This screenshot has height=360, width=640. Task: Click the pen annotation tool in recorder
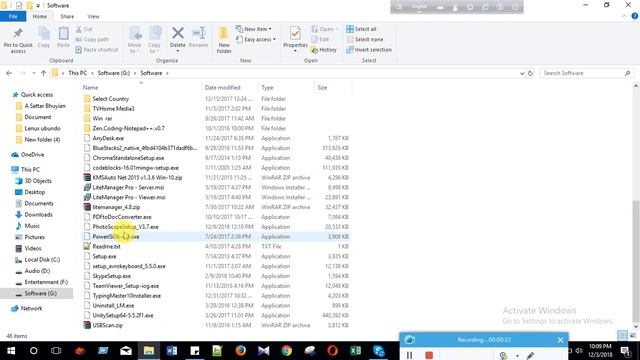[530, 356]
